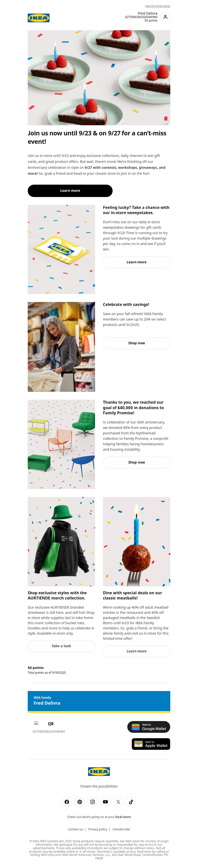Open IKEA's X (Twitter) icon
Image resolution: width=198 pixels, height=868 pixels.
[118, 802]
